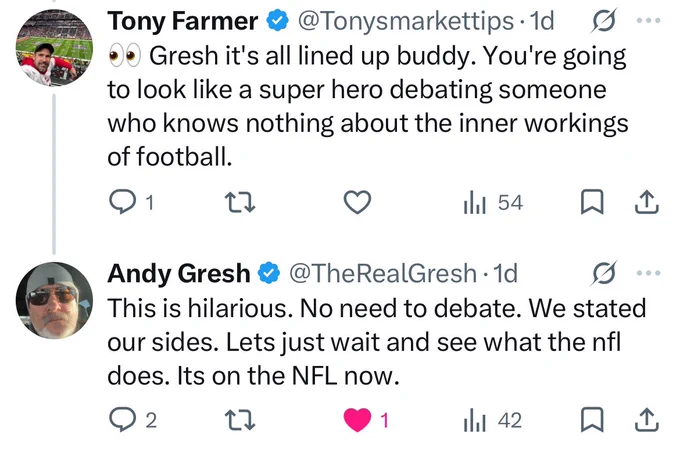Image resolution: width=680 pixels, height=449 pixels.
Task: View analytics showing 54 views
Action: click(493, 203)
